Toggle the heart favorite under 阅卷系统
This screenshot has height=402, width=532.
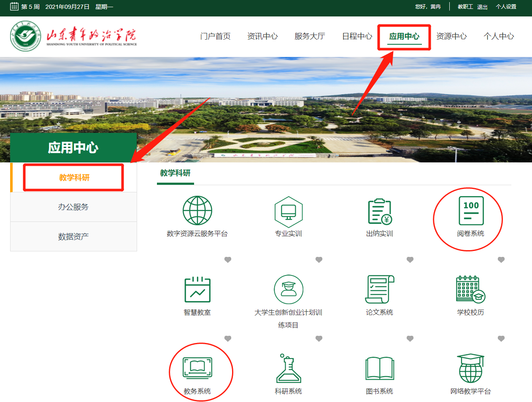pyautogui.click(x=501, y=260)
